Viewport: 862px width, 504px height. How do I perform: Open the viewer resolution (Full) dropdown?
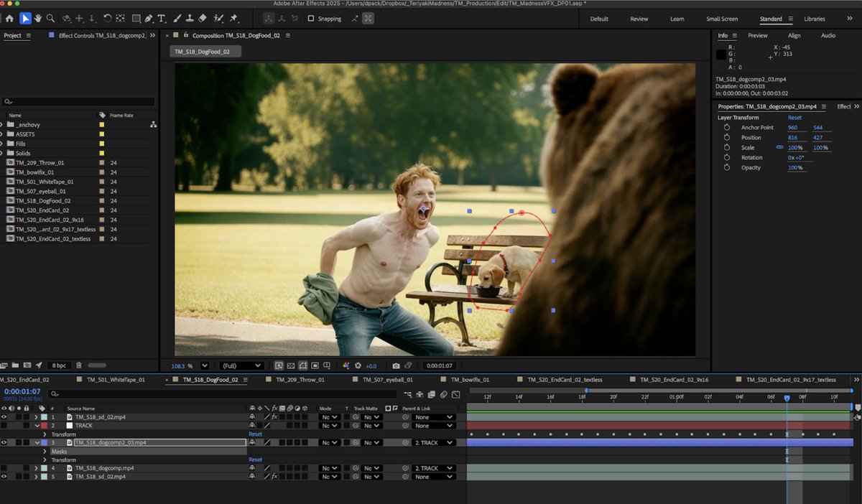point(241,366)
